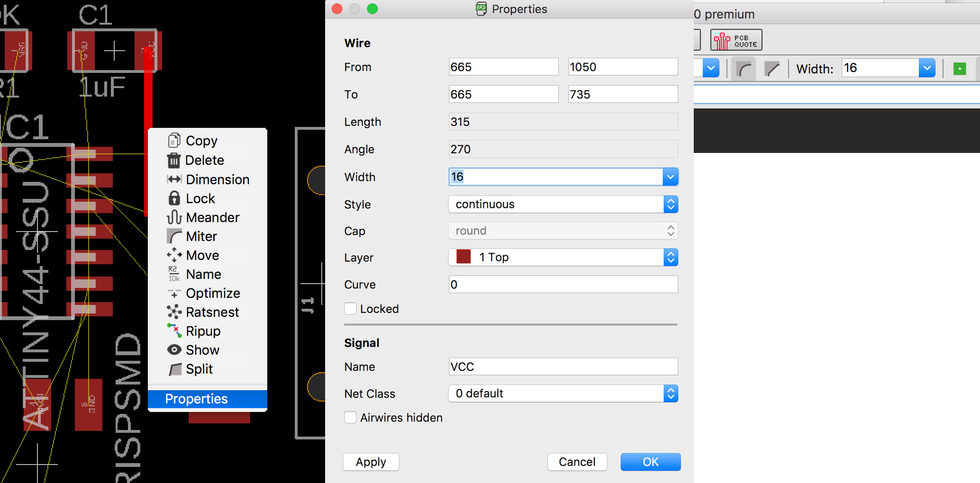
Task: Click the Optimize icon
Action: (x=174, y=293)
